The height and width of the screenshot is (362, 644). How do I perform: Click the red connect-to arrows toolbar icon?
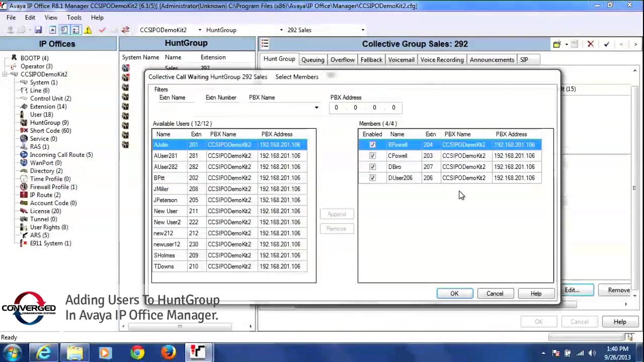pyautogui.click(x=125, y=30)
